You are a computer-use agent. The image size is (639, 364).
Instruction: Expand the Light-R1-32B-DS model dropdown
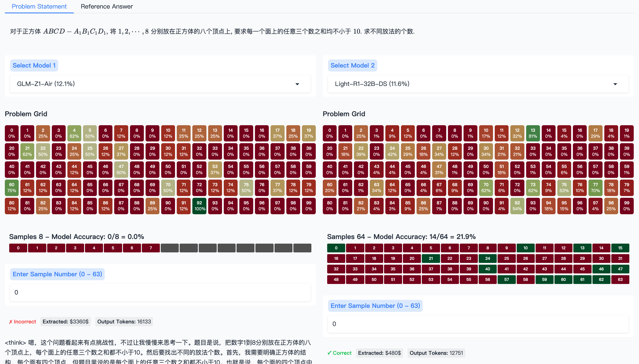478,84
